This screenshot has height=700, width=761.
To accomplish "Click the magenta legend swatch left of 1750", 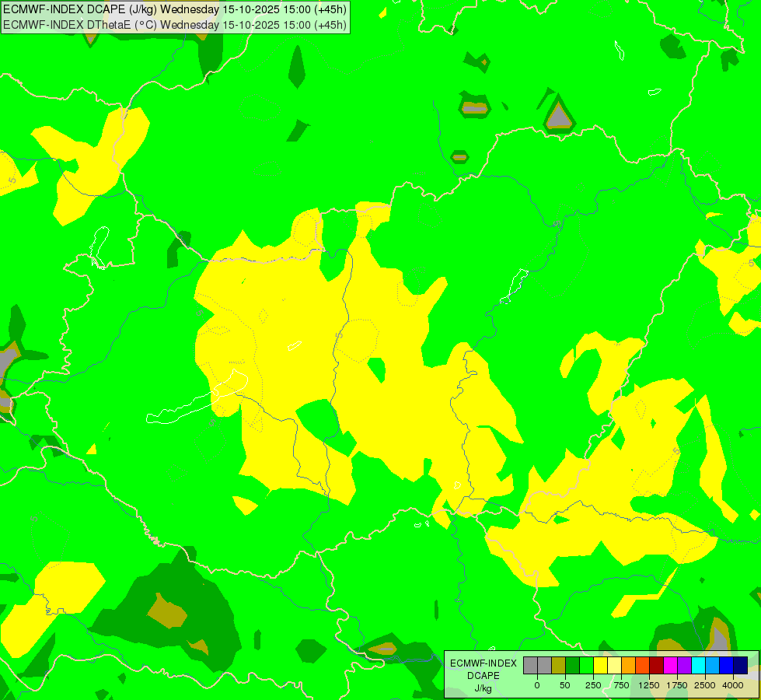I will coord(670,666).
